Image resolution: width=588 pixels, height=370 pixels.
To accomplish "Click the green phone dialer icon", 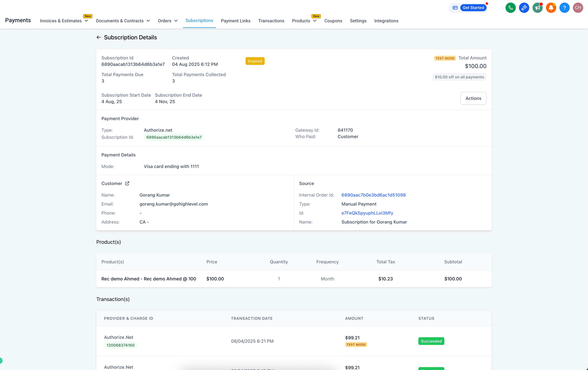I will (510, 8).
